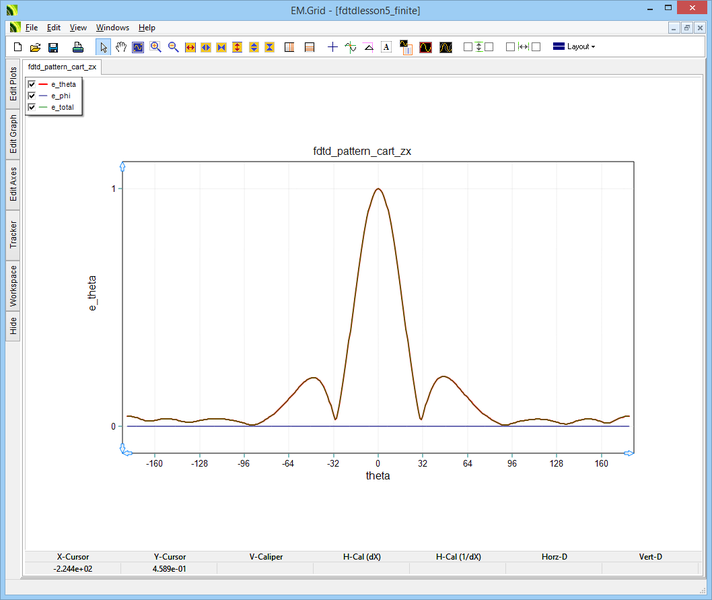Click the zoom in magnifier icon
The image size is (712, 600).
click(x=156, y=47)
